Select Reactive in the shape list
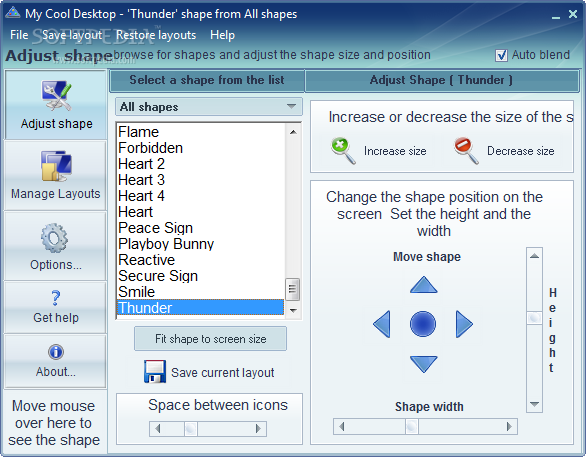 tap(201, 260)
